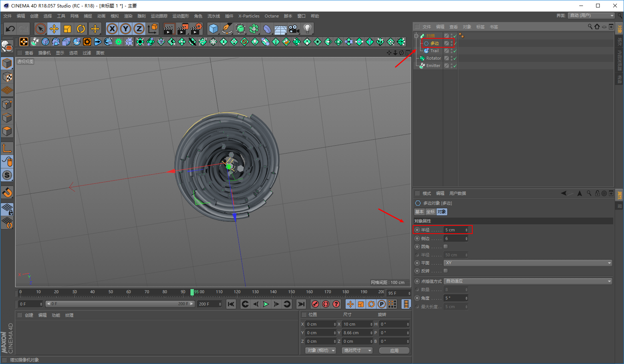Tick the 反转 checkbox
This screenshot has height=364, width=624.
pos(445,271)
